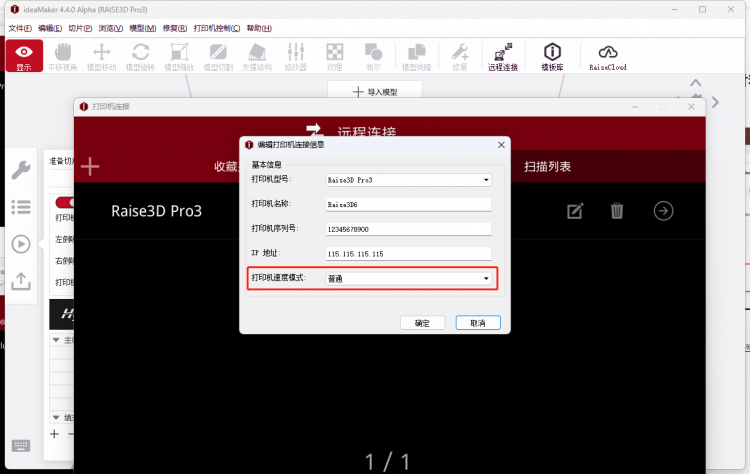750x474 pixels.
Task: Click the play circle icon in left sidebar
Action: (x=21, y=244)
